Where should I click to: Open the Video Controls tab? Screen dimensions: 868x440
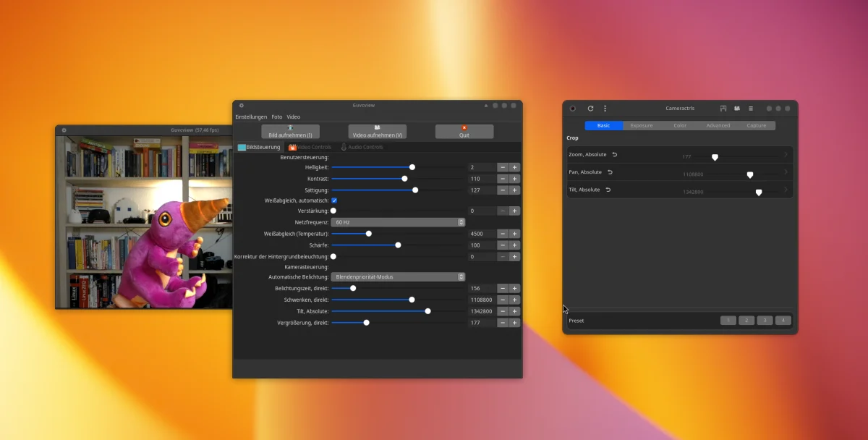(x=310, y=147)
